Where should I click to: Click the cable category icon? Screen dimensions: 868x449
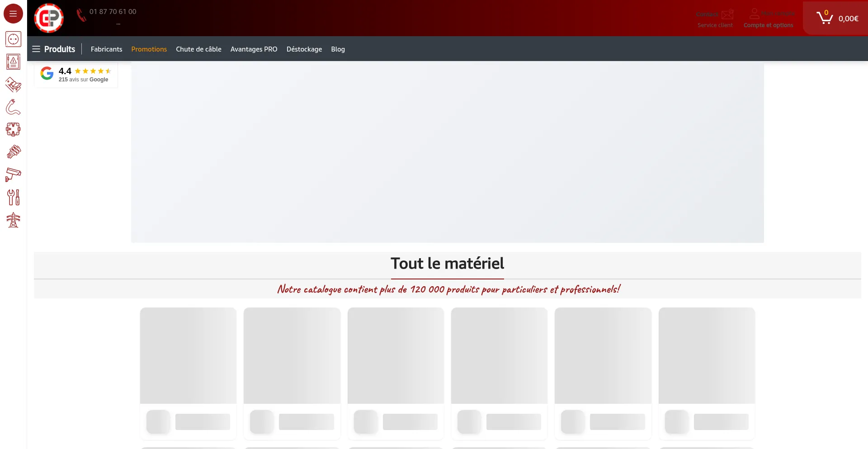tap(13, 107)
